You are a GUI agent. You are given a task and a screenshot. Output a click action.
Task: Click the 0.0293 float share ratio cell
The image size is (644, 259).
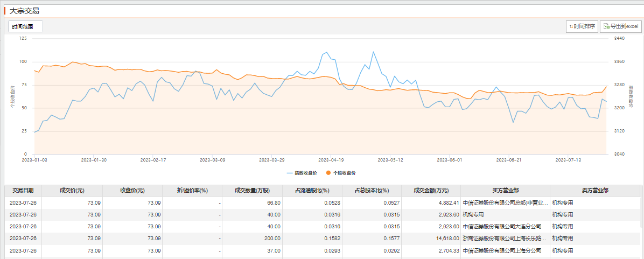tap(312, 250)
